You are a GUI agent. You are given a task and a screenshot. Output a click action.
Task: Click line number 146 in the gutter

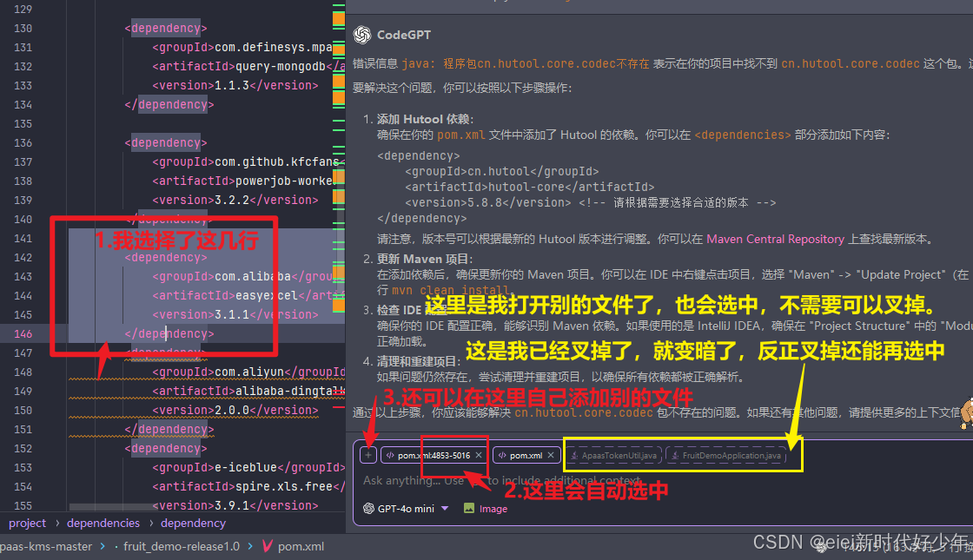point(23,333)
